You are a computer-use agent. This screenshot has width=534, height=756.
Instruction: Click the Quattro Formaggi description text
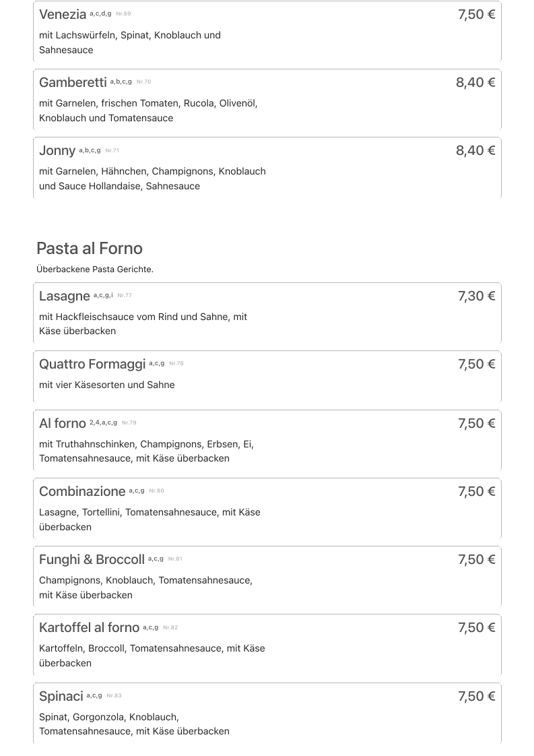point(106,385)
